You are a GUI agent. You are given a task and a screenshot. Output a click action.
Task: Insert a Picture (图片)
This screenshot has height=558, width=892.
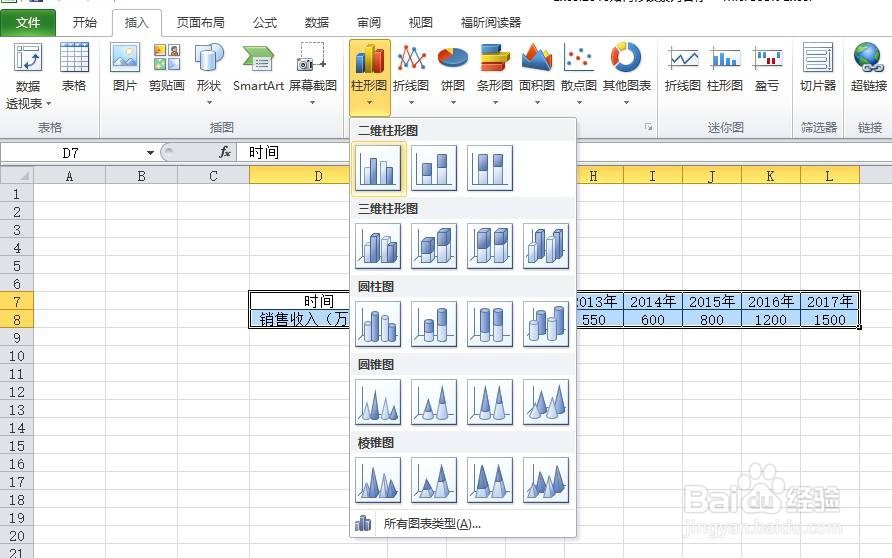[x=125, y=67]
